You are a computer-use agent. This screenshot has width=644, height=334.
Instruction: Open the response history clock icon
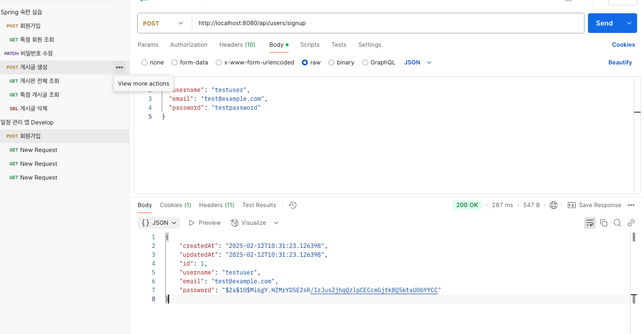pyautogui.click(x=293, y=205)
